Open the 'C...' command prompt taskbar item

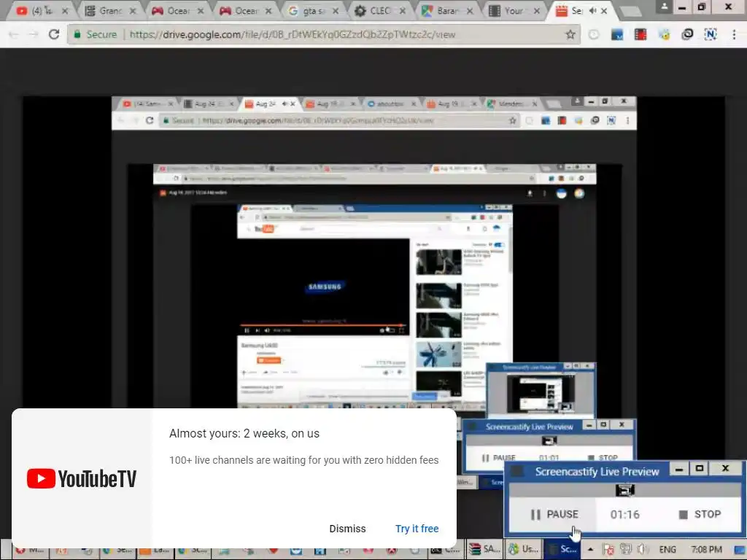pos(446,550)
